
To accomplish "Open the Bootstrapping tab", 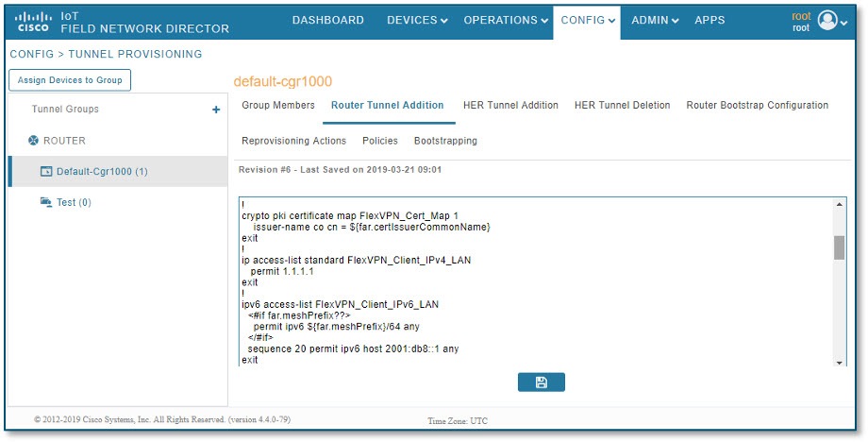I will click(445, 141).
